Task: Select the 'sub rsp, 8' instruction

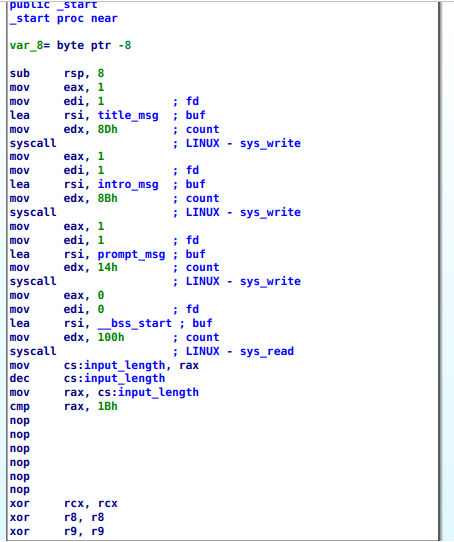Action: [57, 74]
